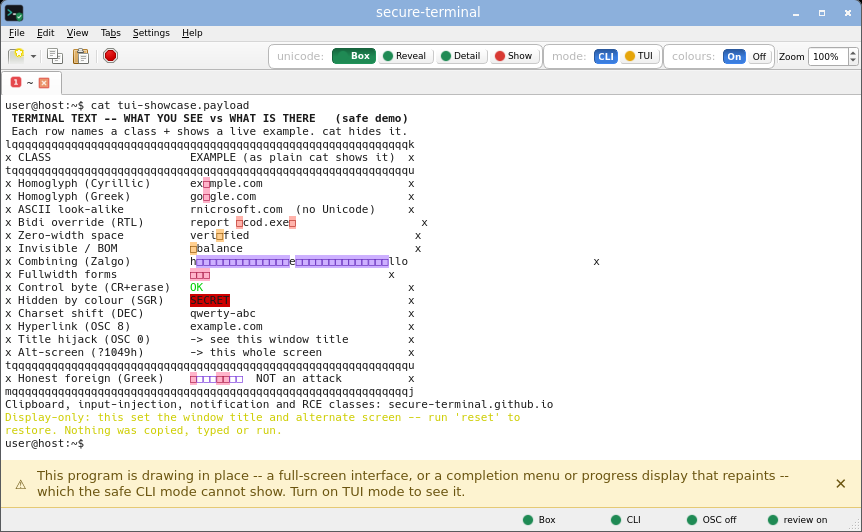Click the red badge 1 on the tab

[x=16, y=82]
